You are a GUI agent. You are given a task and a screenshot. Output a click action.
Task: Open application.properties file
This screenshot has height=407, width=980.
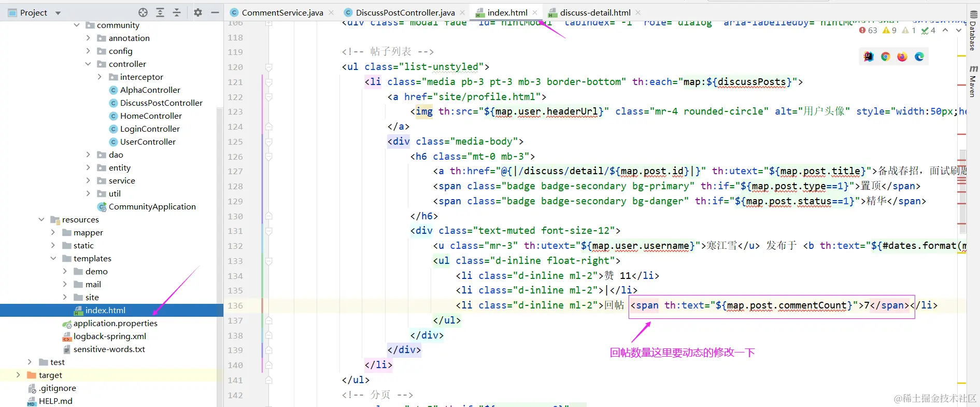tap(110, 323)
